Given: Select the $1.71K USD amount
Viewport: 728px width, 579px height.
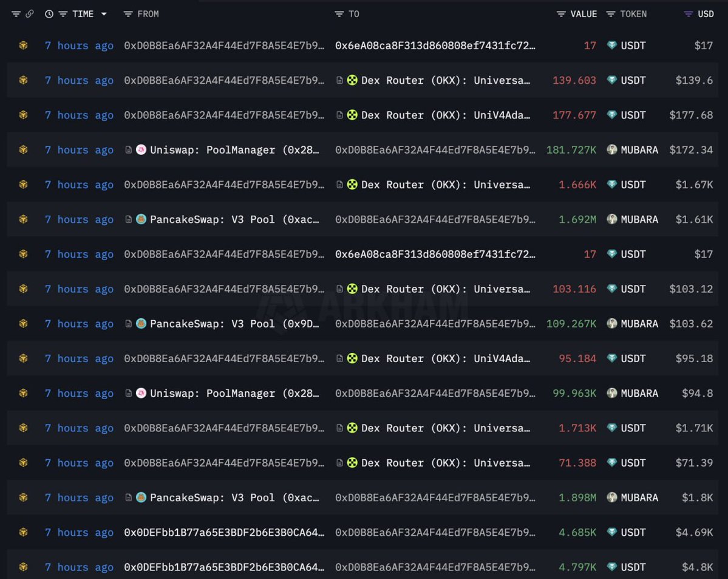Looking at the screenshot, I should click(694, 428).
